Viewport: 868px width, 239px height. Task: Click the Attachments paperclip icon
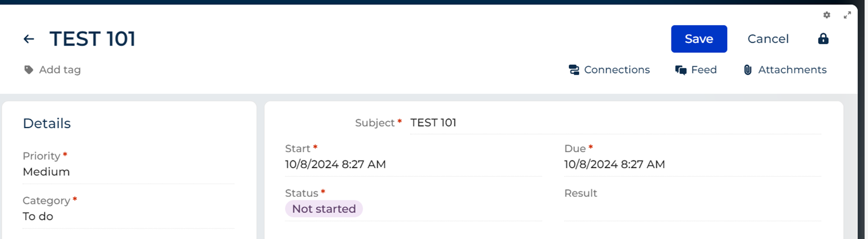pyautogui.click(x=747, y=70)
